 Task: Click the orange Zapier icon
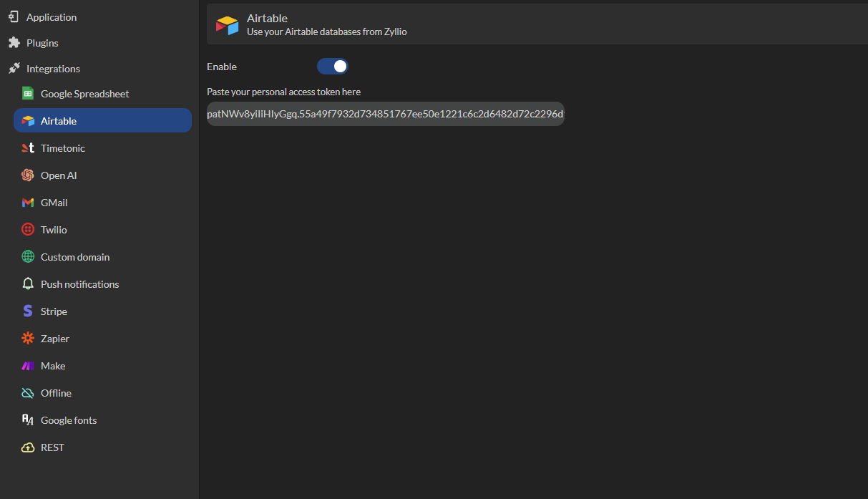click(x=28, y=339)
